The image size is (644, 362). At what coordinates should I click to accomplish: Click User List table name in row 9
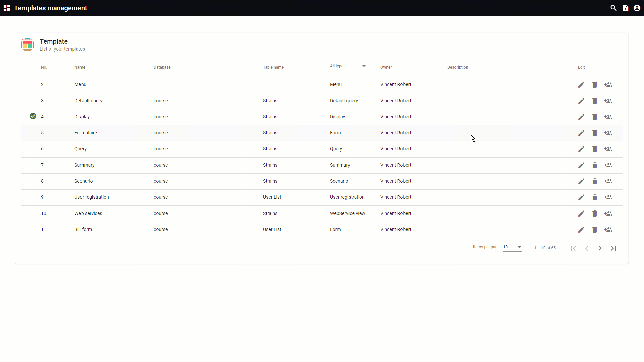click(272, 197)
